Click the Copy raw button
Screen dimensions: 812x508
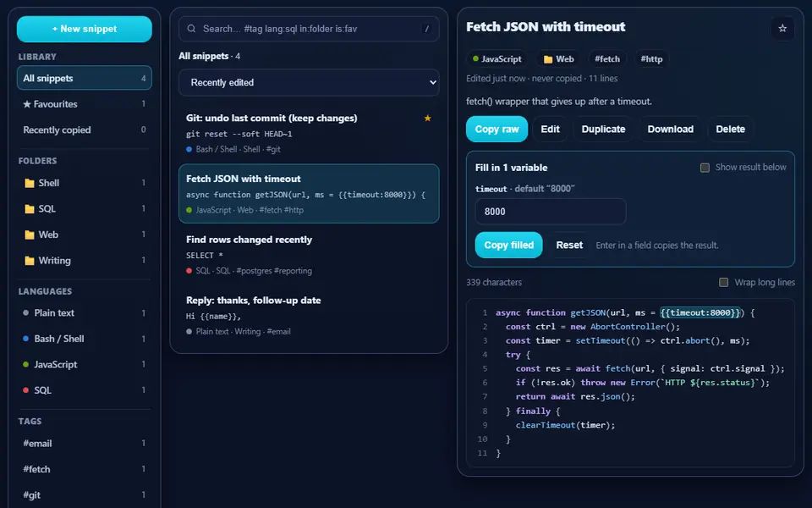tap(497, 129)
